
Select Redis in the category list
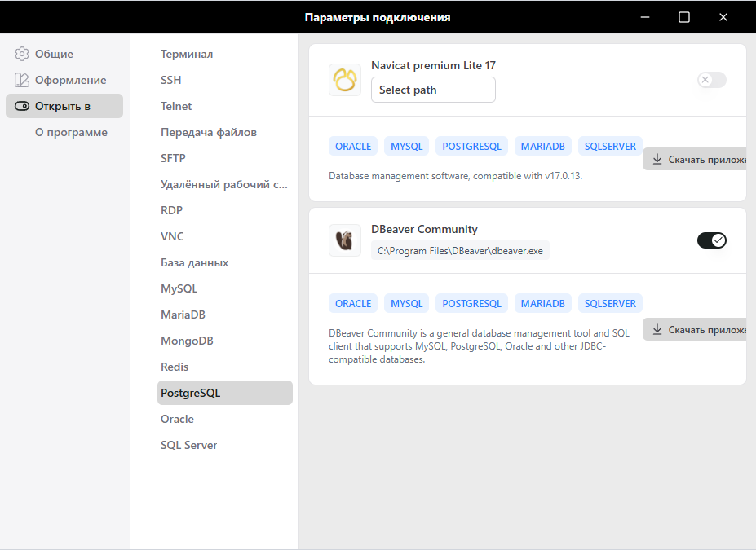(224, 367)
